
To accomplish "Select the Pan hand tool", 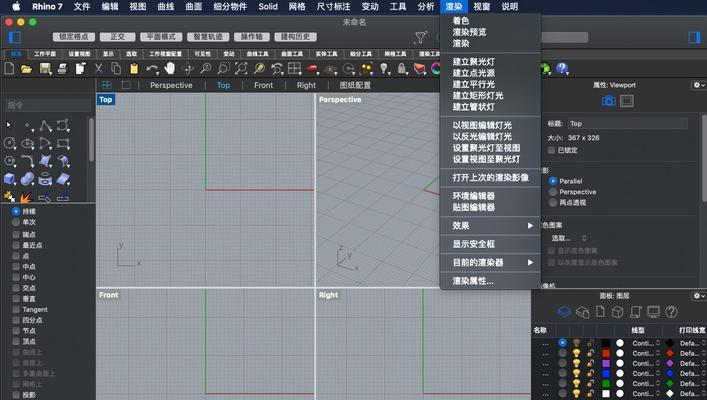I will pos(170,69).
